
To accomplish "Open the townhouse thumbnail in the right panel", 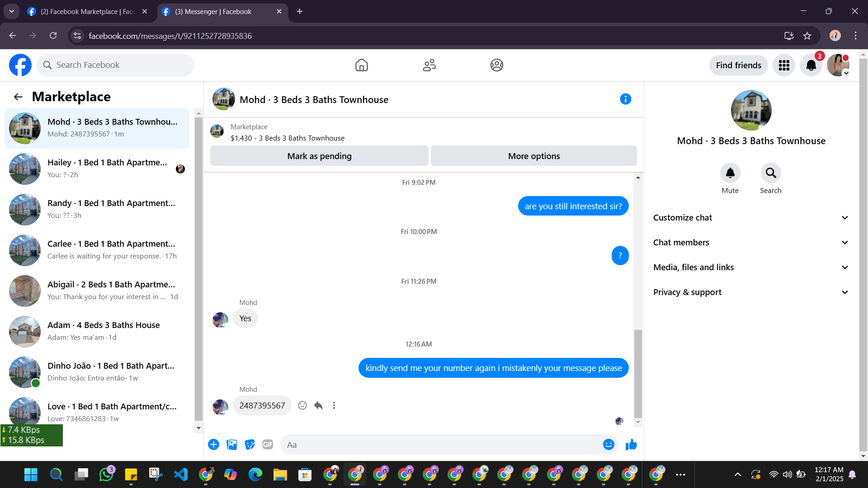I will (751, 110).
